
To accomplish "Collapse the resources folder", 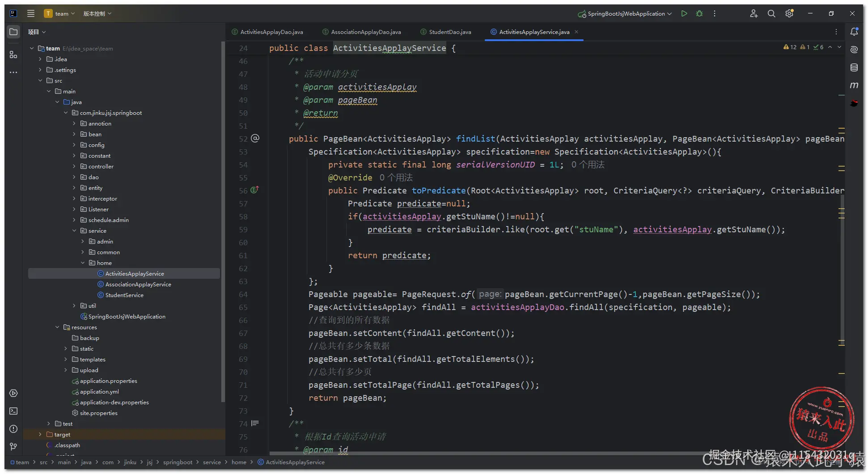I will pos(57,327).
